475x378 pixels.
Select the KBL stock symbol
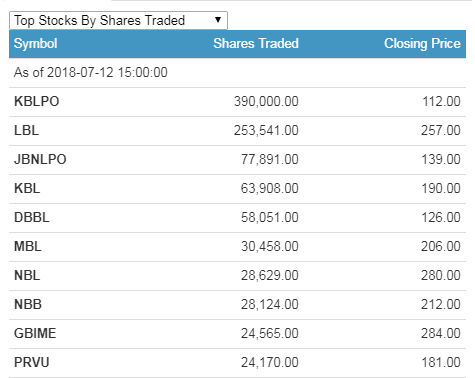(x=27, y=188)
